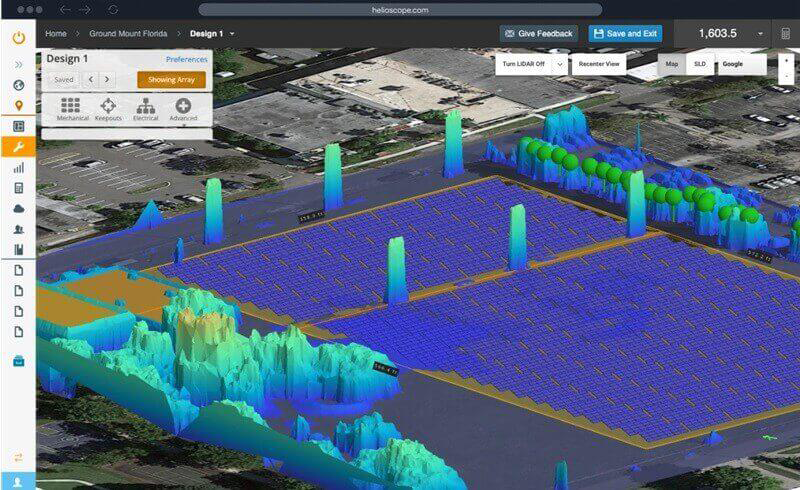Open the sidebar calculator icon
The image size is (800, 490).
[18, 188]
